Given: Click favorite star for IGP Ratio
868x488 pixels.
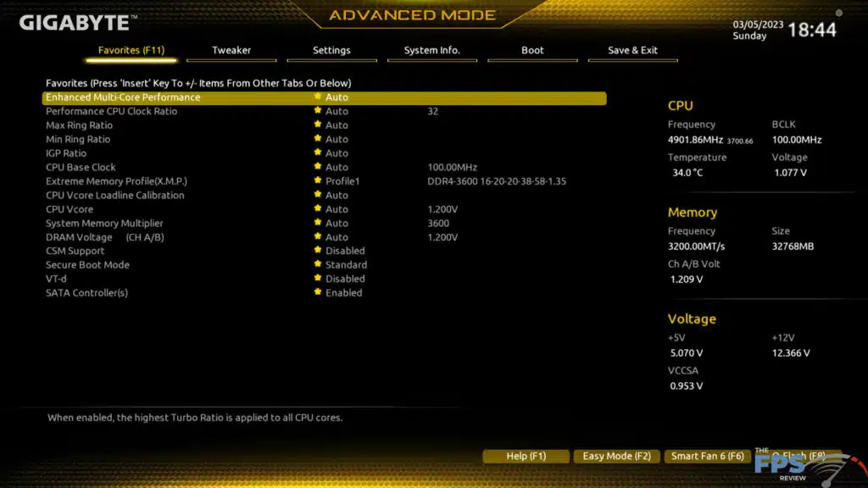Looking at the screenshot, I should click(x=318, y=152).
